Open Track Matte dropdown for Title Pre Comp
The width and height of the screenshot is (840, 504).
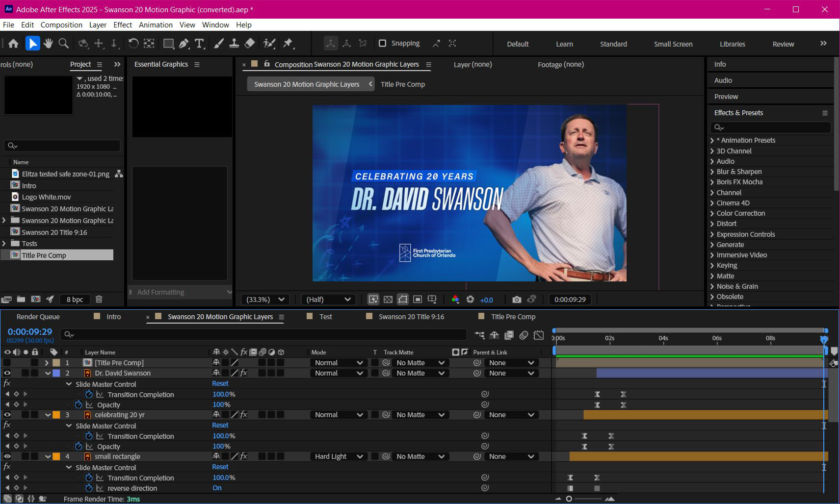[420, 363]
